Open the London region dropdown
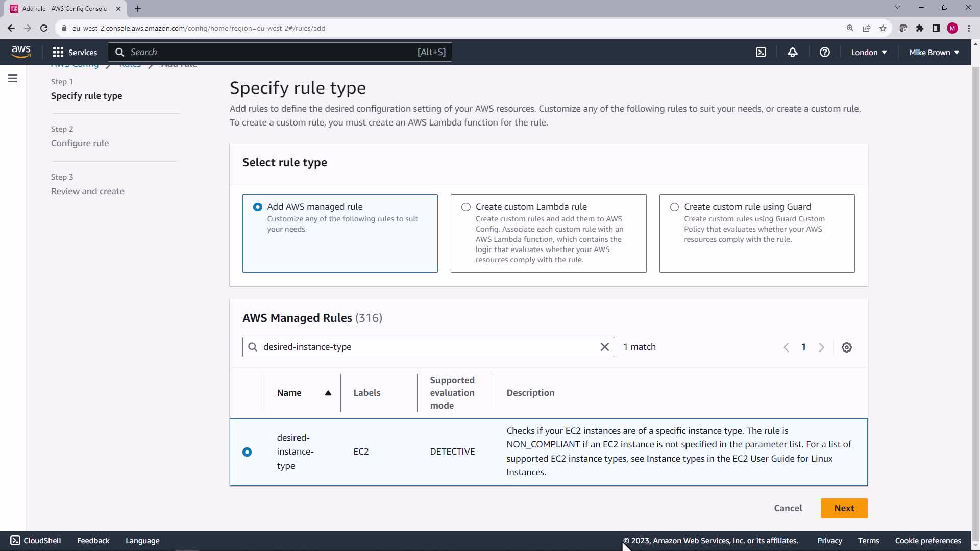980x551 pixels. point(869,52)
